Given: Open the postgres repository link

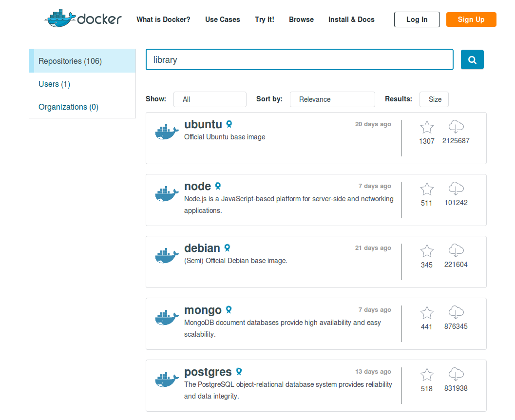Looking at the screenshot, I should click(208, 372).
